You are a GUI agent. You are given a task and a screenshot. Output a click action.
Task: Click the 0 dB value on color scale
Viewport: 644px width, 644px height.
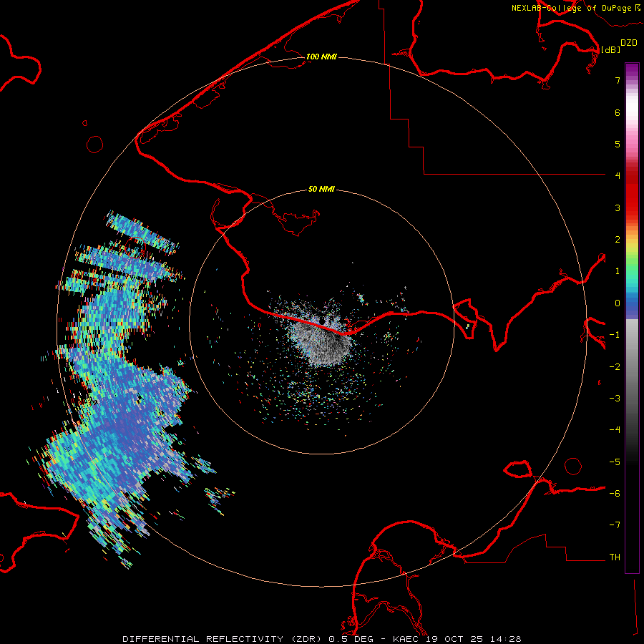coord(618,303)
